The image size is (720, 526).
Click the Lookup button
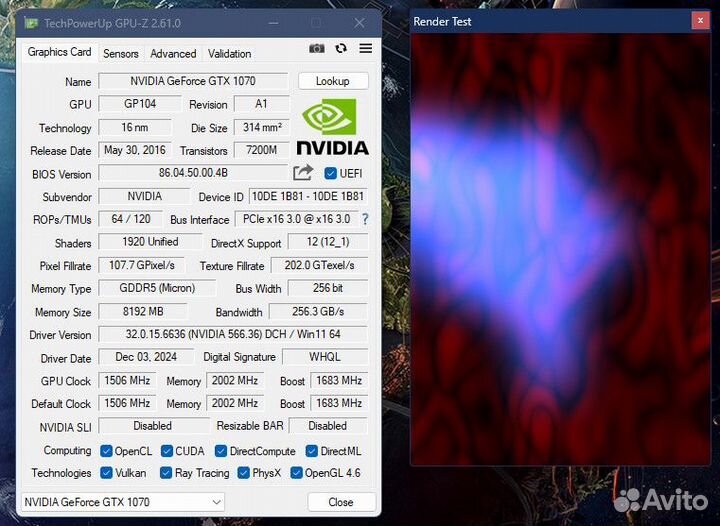[x=333, y=81]
